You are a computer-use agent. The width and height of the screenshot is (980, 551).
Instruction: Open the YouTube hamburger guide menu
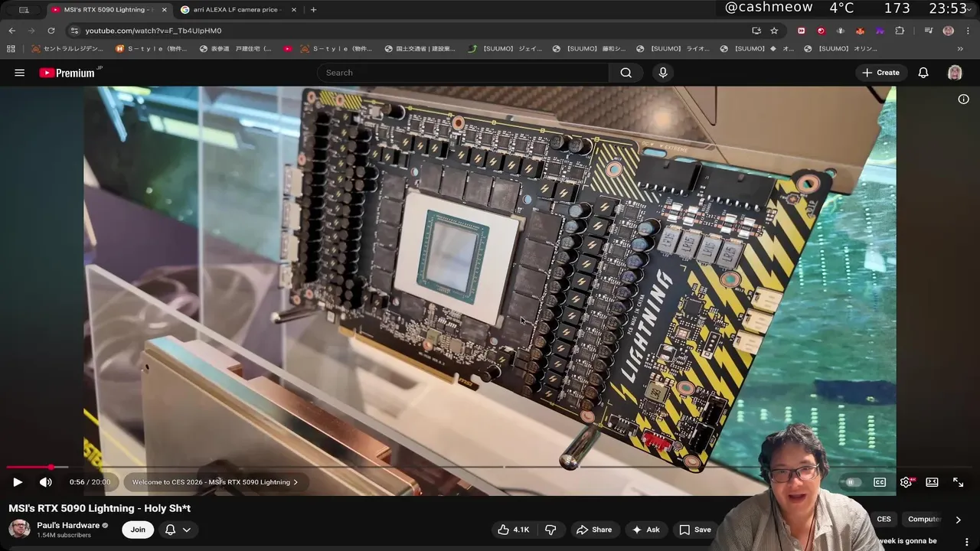[20, 73]
